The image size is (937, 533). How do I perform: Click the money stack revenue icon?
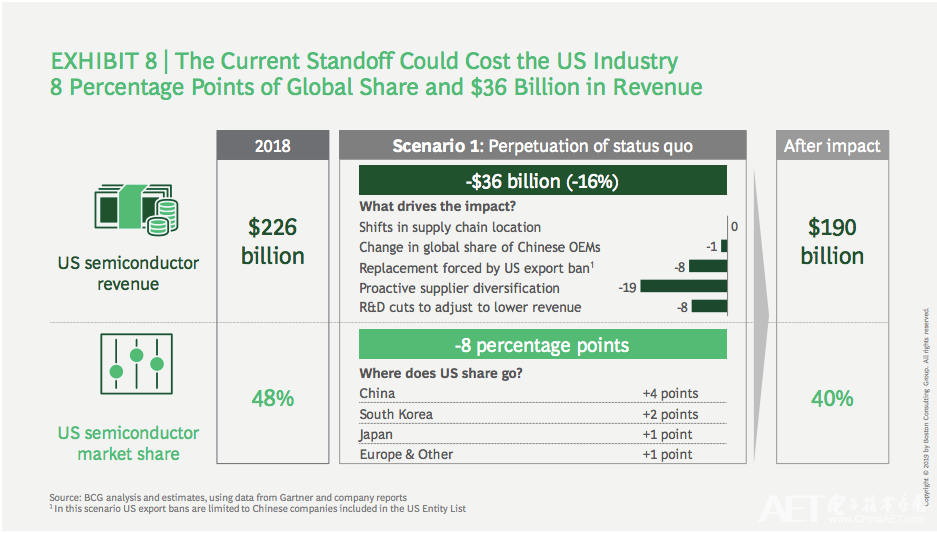pyautogui.click(x=136, y=209)
